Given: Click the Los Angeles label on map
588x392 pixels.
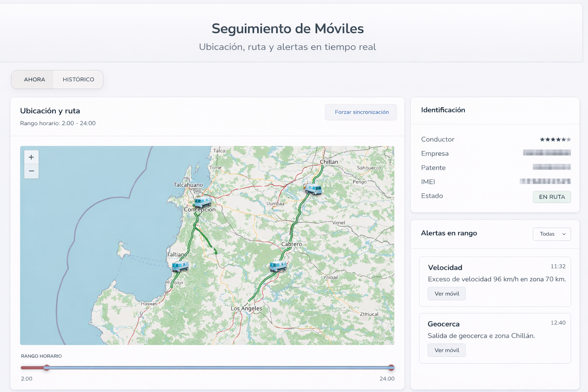Looking at the screenshot, I should (x=247, y=309).
